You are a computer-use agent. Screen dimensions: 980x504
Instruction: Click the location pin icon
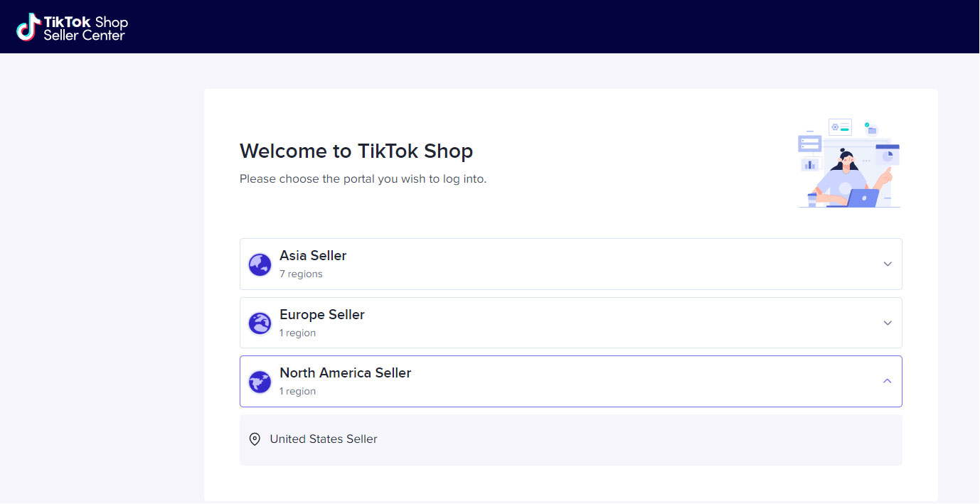click(x=255, y=439)
